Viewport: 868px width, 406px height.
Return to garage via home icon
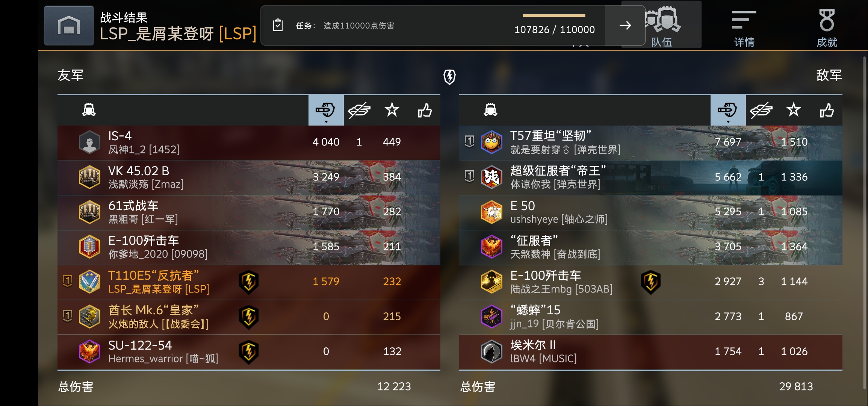pos(69,26)
